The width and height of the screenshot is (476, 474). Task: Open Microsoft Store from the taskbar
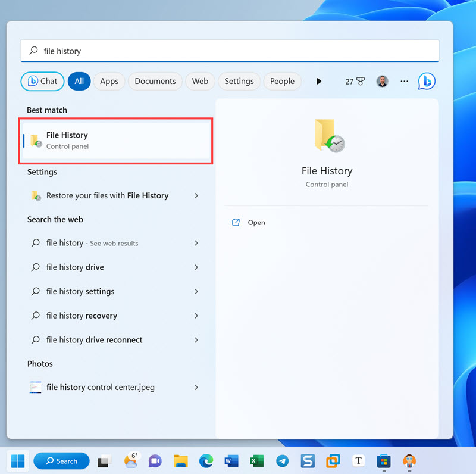pyautogui.click(x=384, y=461)
